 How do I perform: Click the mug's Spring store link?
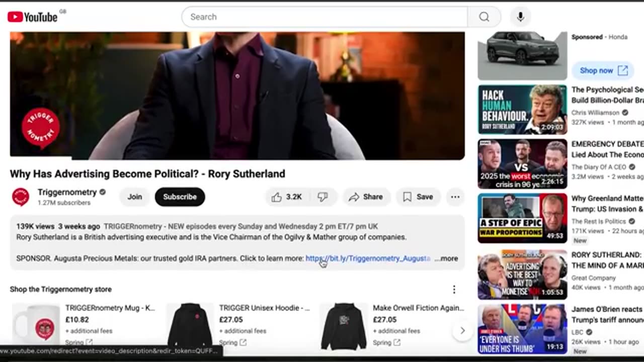click(x=79, y=342)
